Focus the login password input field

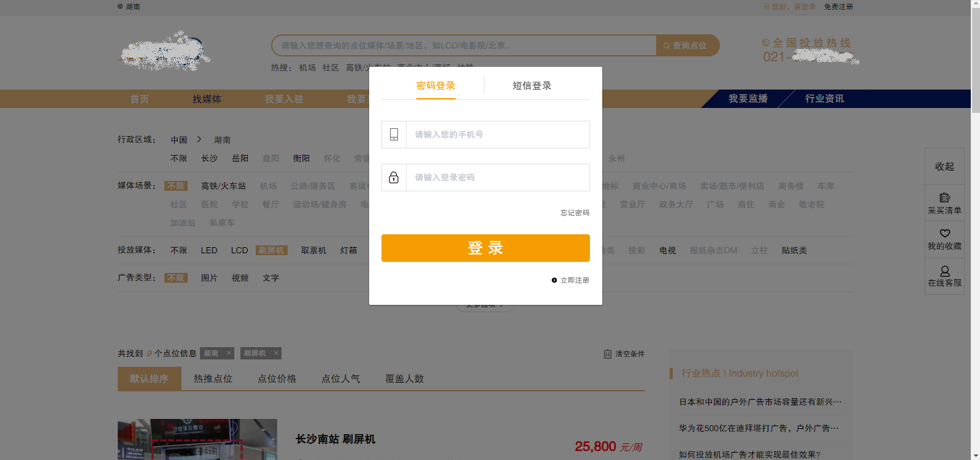coord(498,177)
